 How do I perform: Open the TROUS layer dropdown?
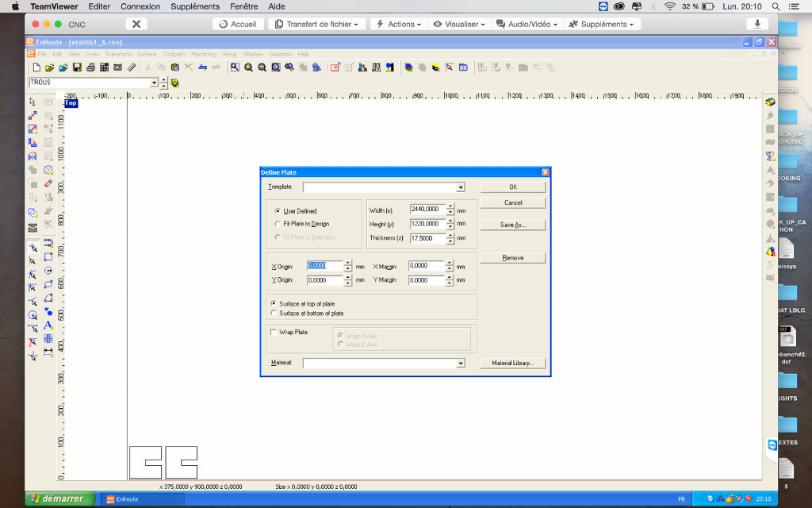pyautogui.click(x=154, y=83)
